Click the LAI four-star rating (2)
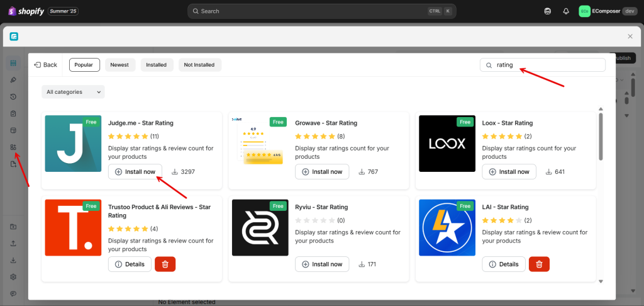 (507, 220)
